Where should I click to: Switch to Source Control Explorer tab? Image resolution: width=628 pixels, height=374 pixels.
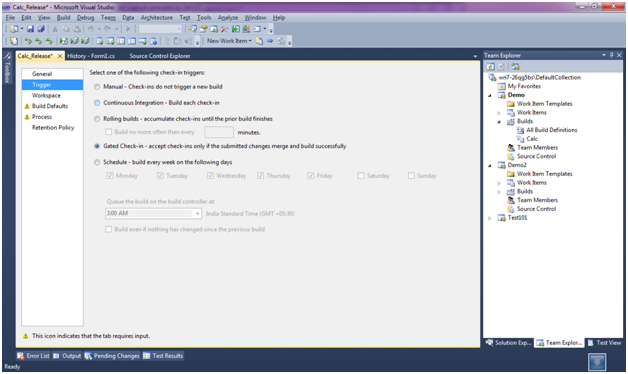160,56
